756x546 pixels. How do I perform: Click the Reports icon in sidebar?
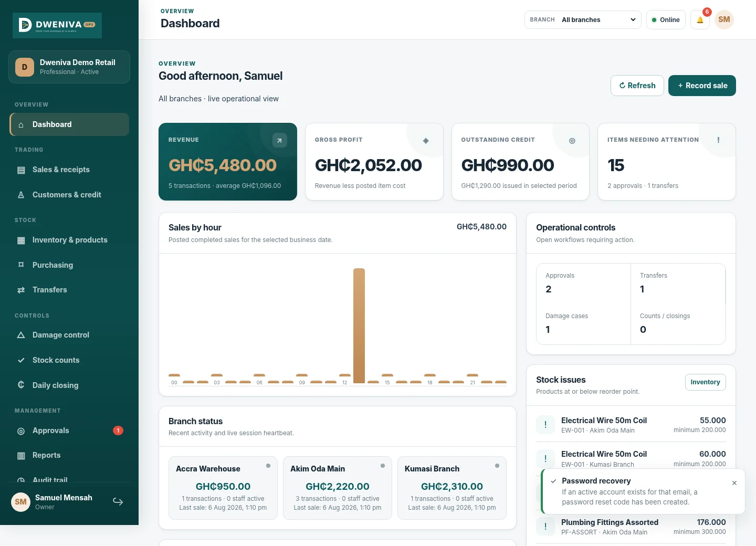[21, 456]
